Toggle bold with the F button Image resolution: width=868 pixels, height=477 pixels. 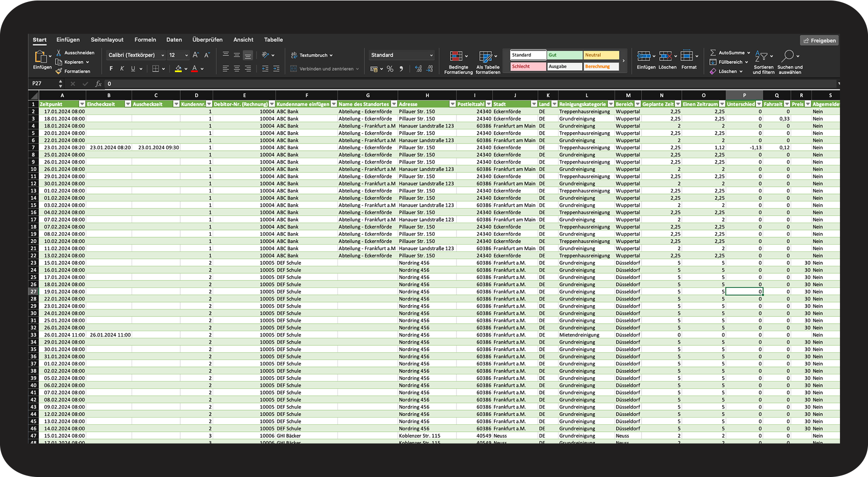coord(112,69)
